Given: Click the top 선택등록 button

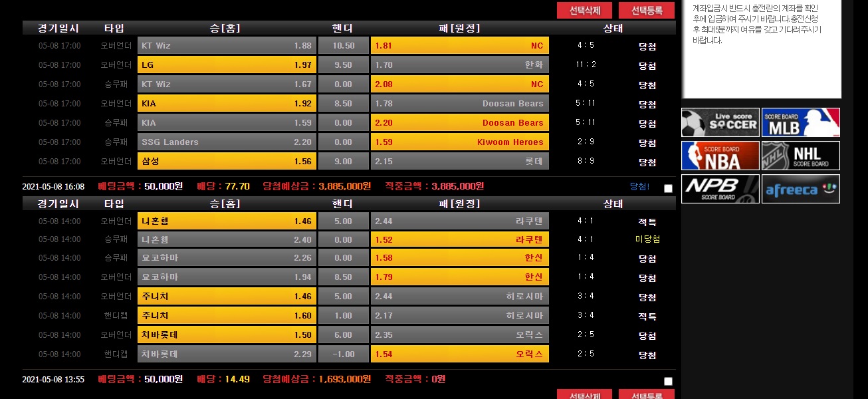Looking at the screenshot, I should pyautogui.click(x=646, y=10).
